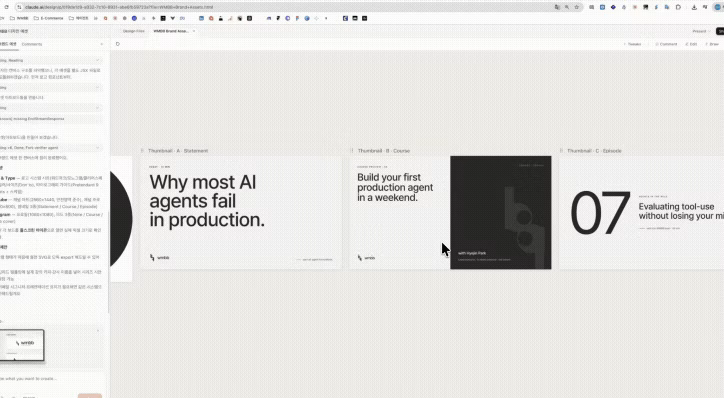Grab handle of Thumbnail A Statement
Viewport: 724px width, 398px height.
click(142, 151)
